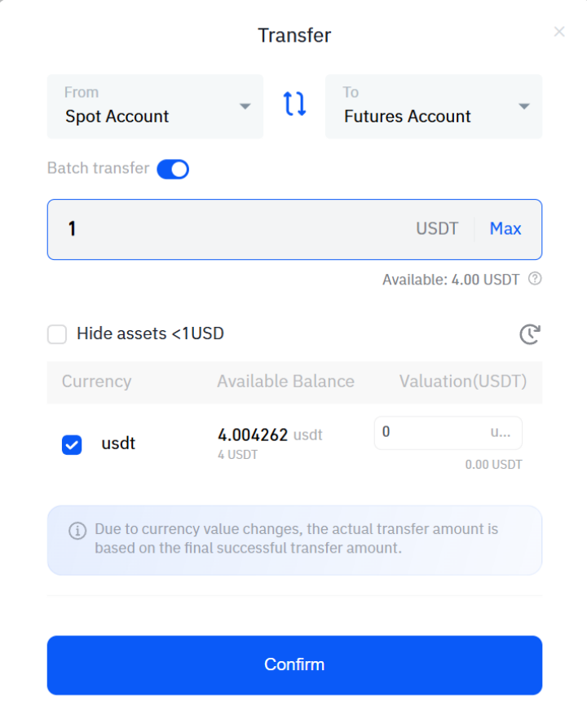Swap the From and To accounts
The image size is (587, 728).
(294, 104)
